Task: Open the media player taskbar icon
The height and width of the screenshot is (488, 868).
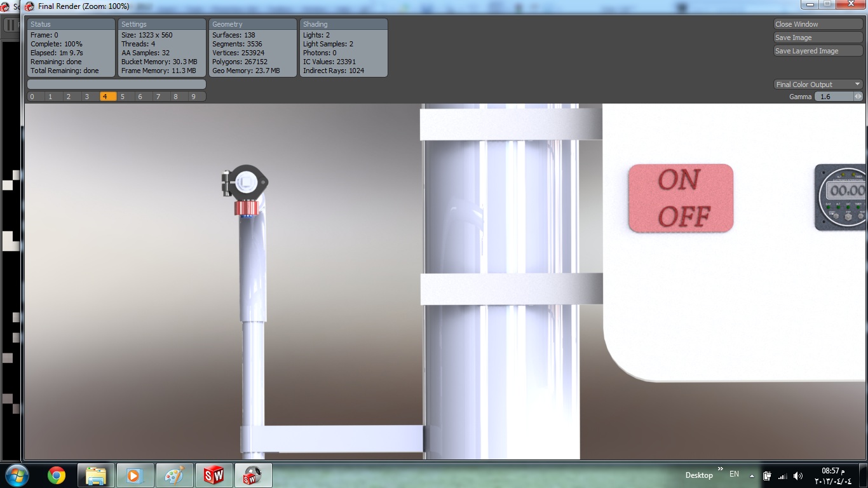Action: point(135,475)
